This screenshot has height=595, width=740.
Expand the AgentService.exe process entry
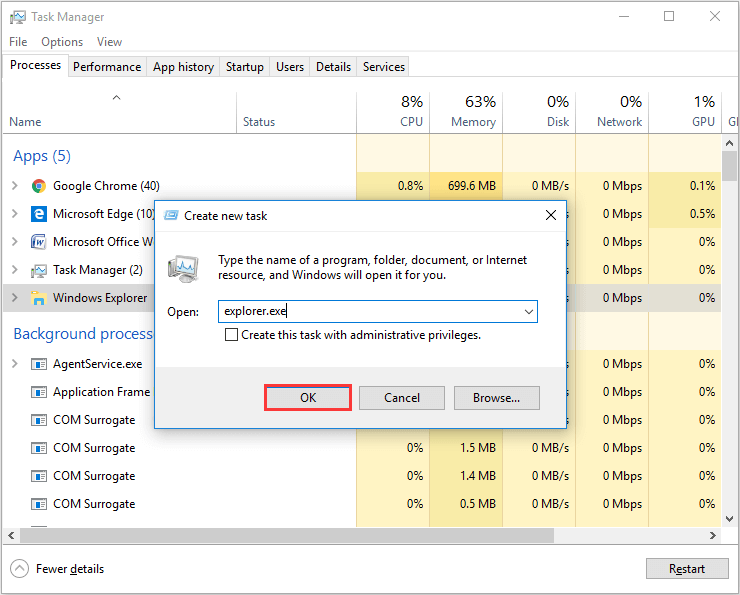click(14, 364)
